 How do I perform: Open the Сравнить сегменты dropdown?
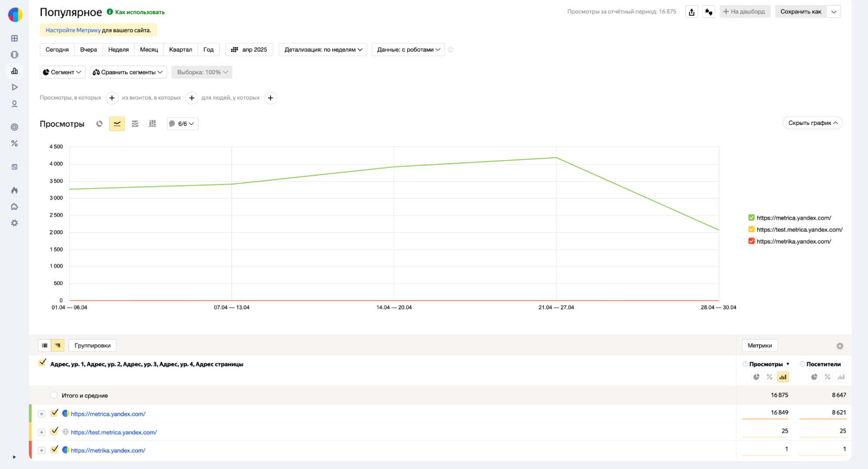pos(129,72)
